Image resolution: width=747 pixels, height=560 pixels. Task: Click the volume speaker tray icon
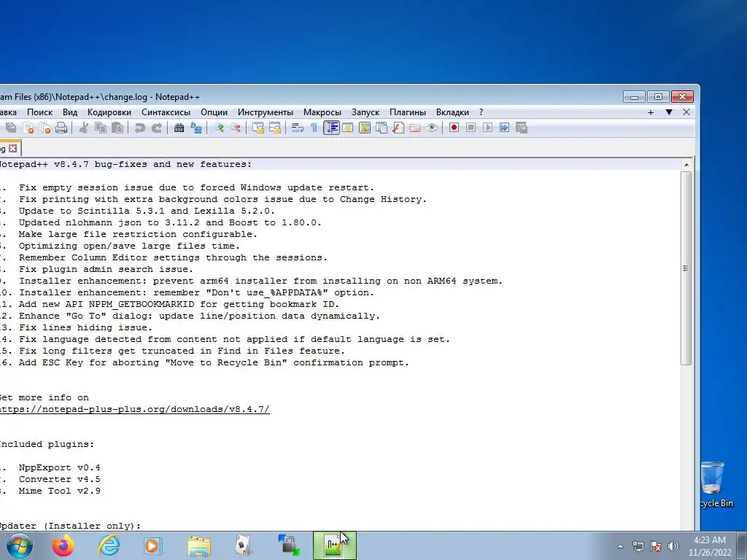pyautogui.click(x=673, y=546)
